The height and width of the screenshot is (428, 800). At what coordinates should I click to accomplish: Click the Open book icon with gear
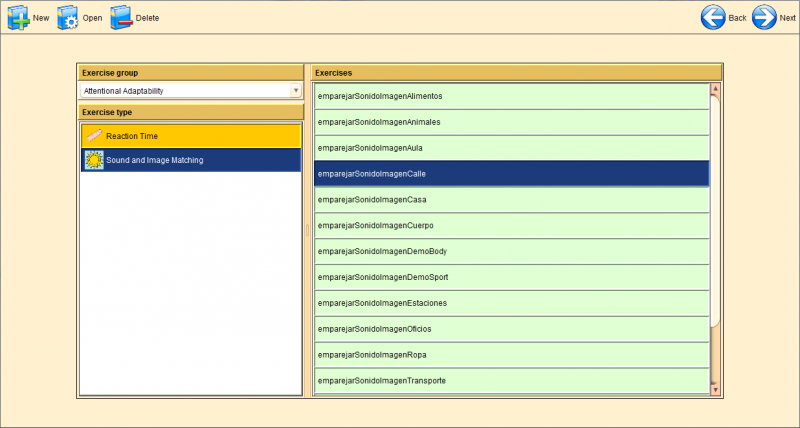tap(67, 18)
